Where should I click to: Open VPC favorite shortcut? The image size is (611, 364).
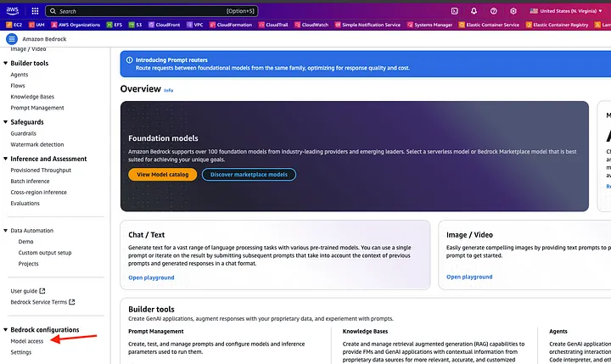click(194, 25)
